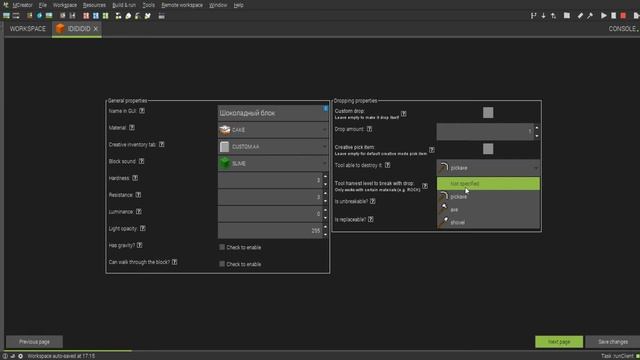The width and height of the screenshot is (640, 360).
Task: Show help for Drop amount
Action: point(369,129)
